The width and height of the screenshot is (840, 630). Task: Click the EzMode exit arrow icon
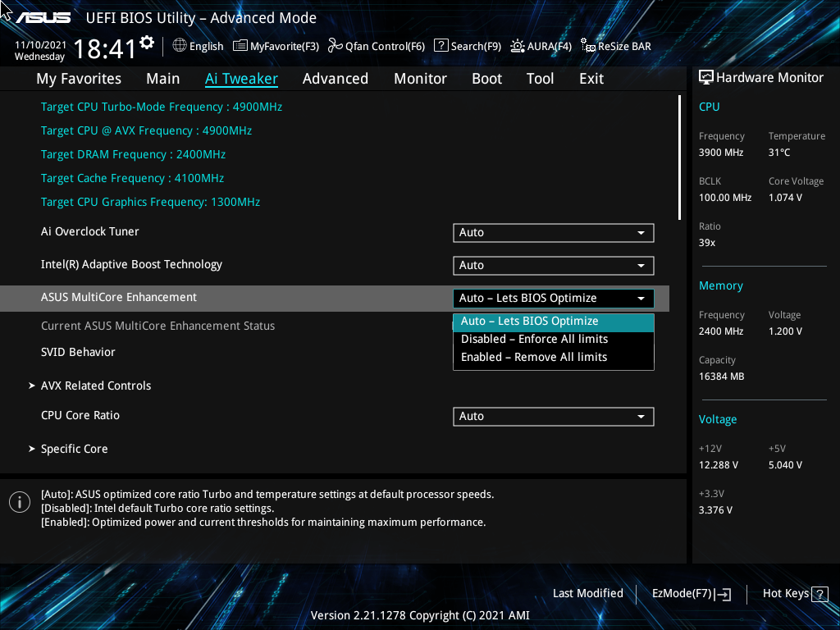pyautogui.click(x=723, y=594)
